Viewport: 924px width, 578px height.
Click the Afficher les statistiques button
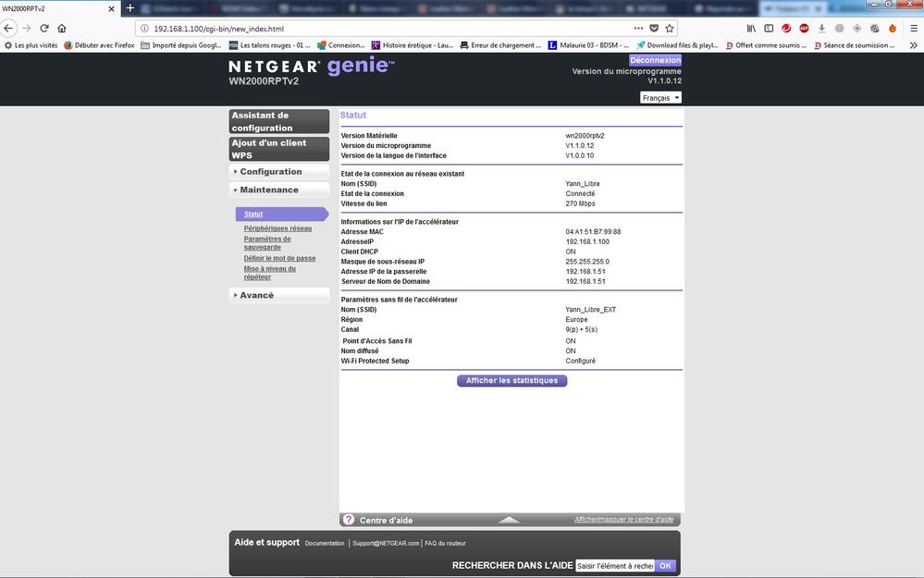(511, 380)
